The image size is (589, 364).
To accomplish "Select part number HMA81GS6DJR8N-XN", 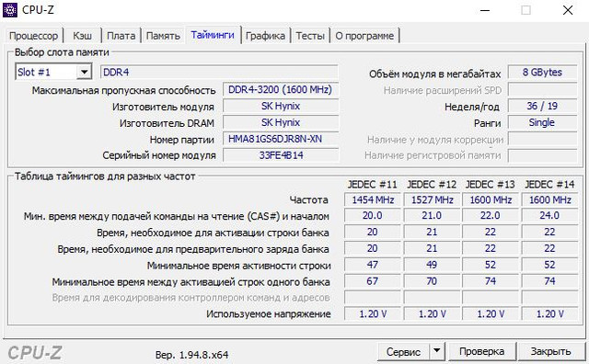I will (281, 139).
